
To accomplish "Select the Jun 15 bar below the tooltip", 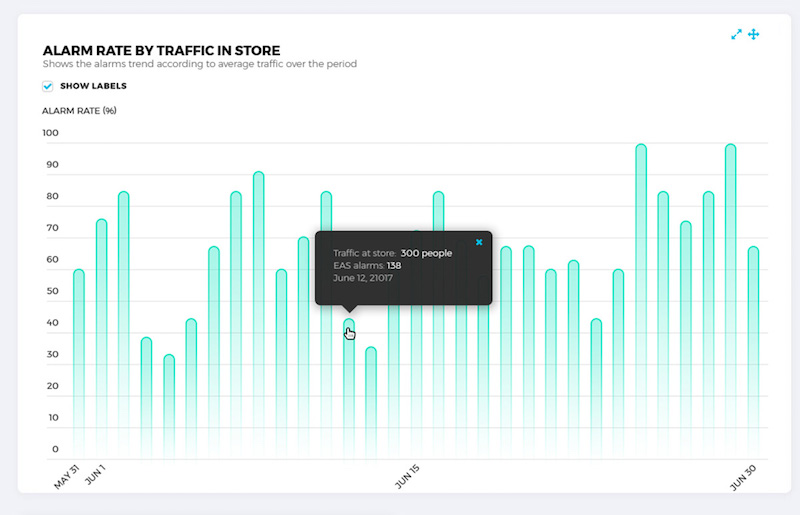I will pyautogui.click(x=416, y=380).
